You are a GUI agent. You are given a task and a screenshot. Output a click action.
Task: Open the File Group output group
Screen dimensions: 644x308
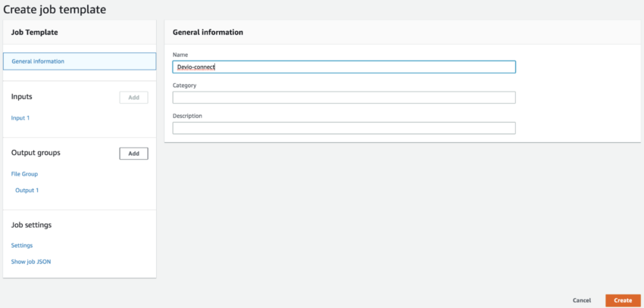tap(25, 174)
